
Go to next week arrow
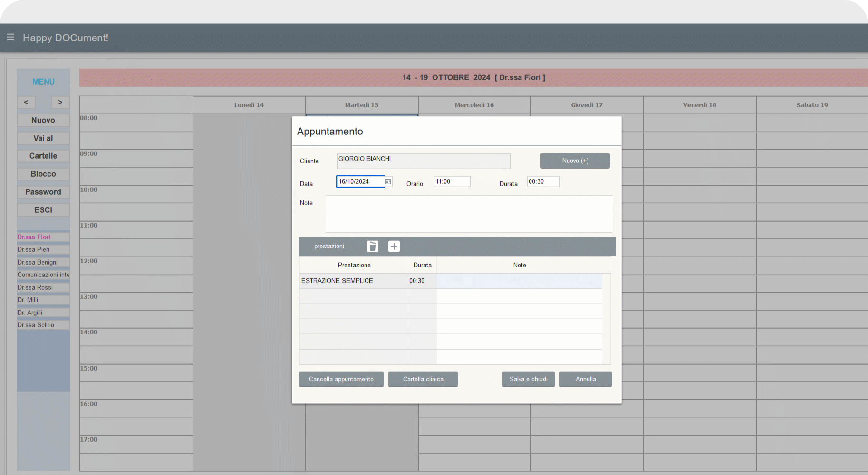[60, 102]
